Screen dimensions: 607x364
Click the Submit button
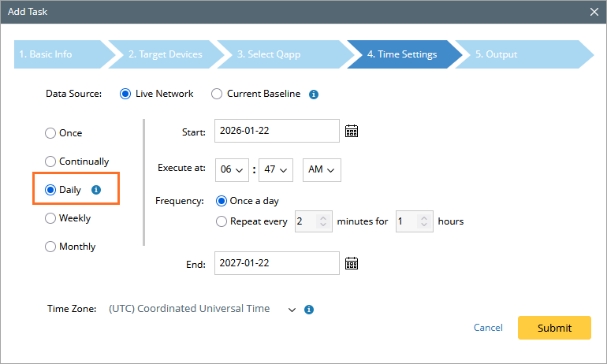coord(554,328)
